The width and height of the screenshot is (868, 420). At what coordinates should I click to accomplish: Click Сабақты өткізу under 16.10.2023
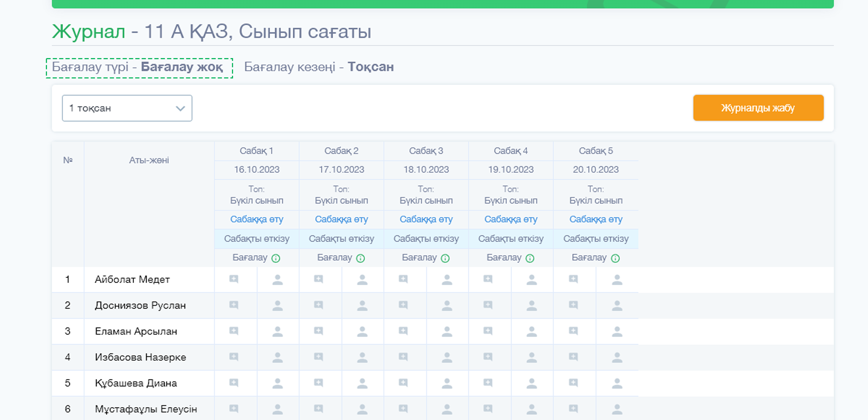[257, 239]
